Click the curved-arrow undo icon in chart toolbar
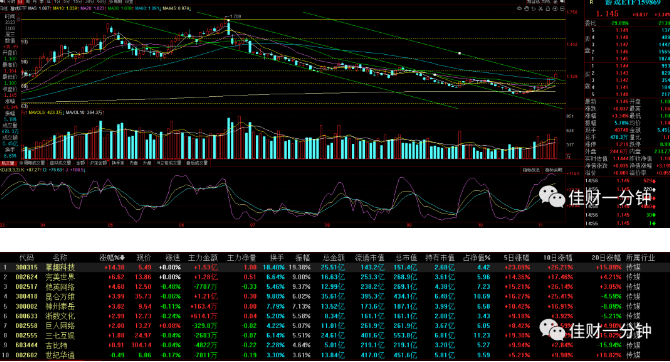670x362 pixels. (x=533, y=9)
